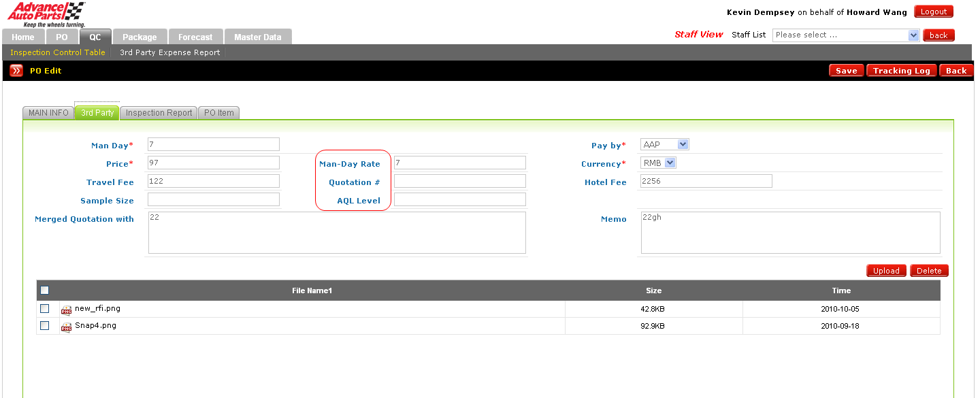Switch to the Inspection Report tab
Viewport: 980px width, 398px height.
(159, 113)
